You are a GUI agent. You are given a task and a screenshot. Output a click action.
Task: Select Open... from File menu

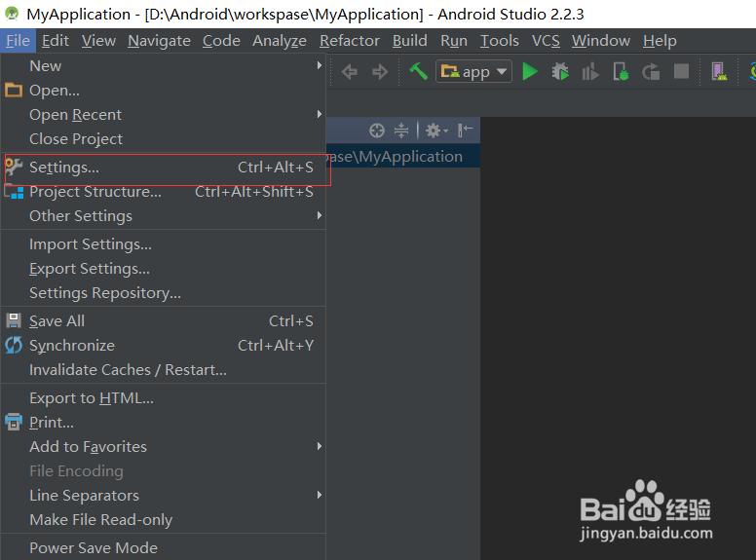click(163, 91)
